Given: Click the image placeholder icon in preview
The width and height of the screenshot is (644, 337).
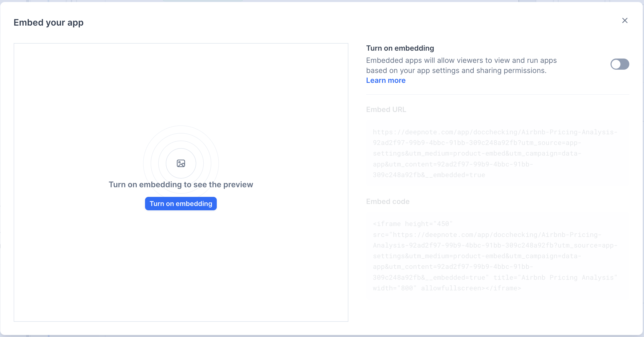Looking at the screenshot, I should (181, 163).
